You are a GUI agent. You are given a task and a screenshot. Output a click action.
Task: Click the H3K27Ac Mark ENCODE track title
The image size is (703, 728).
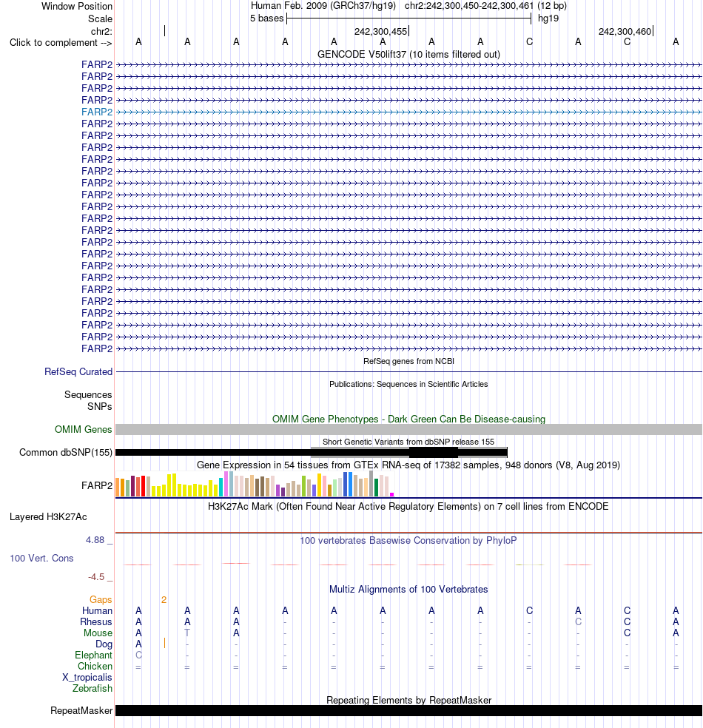pyautogui.click(x=408, y=506)
